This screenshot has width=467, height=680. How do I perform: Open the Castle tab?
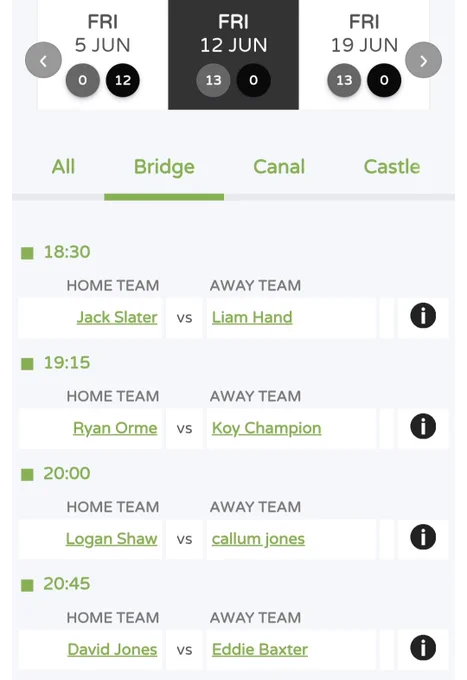coord(392,167)
